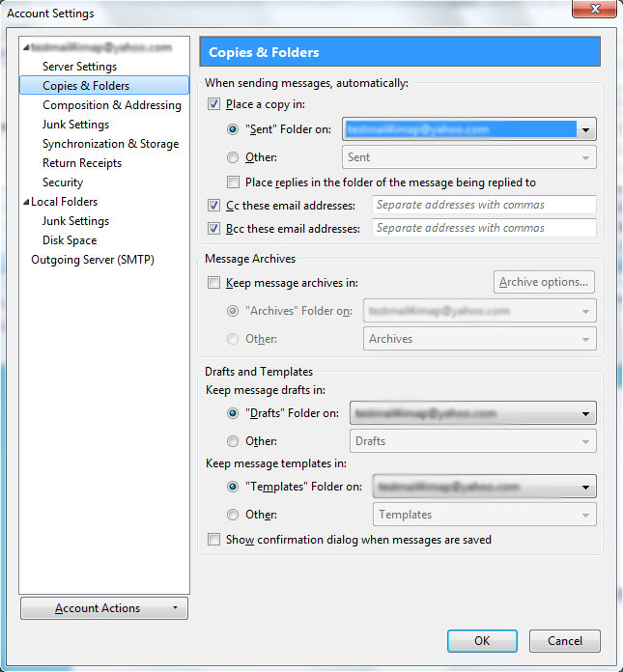Open the Drafts Folder account dropdown
Screen dimensions: 623x672
point(585,414)
